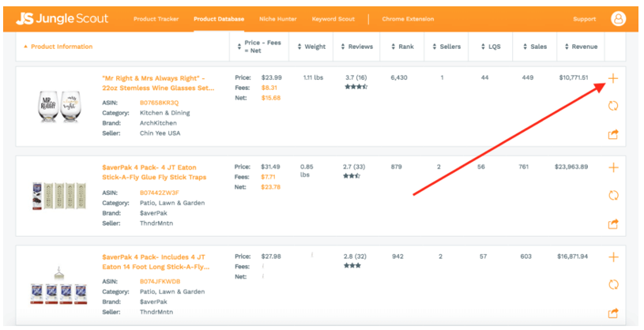This screenshot has width=644, height=330.
Task: Share the $31.49 $averPak product row
Action: pos(613,223)
